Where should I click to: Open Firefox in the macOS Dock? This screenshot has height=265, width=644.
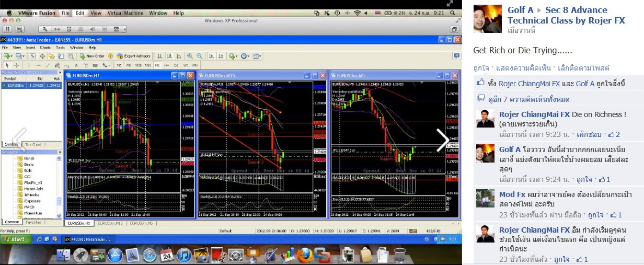[305, 255]
